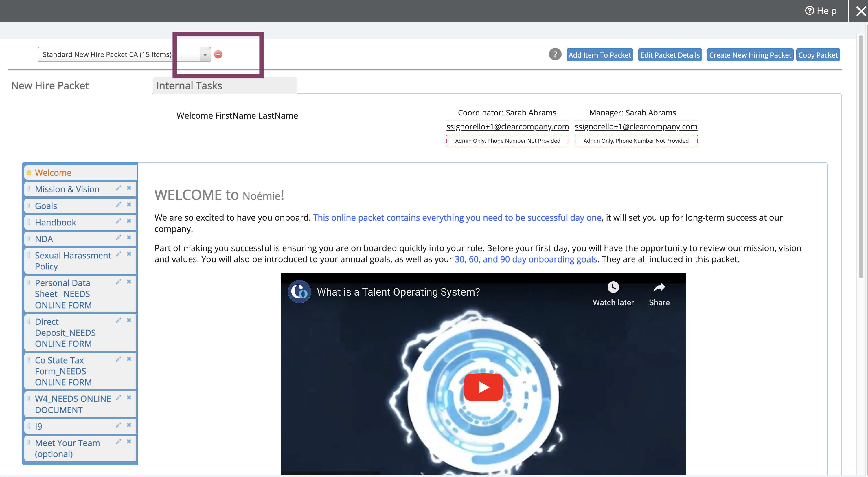Expand the Standard New Hire Packet dropdown arrow

click(x=205, y=55)
